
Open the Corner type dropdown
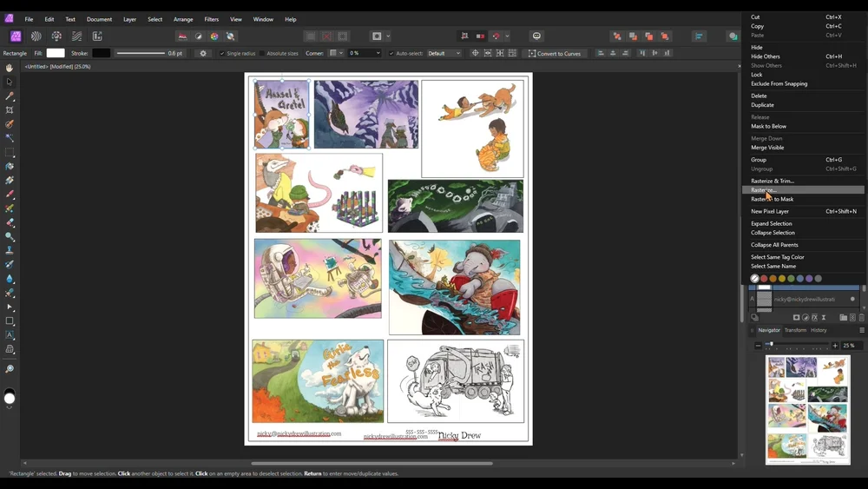(x=336, y=53)
